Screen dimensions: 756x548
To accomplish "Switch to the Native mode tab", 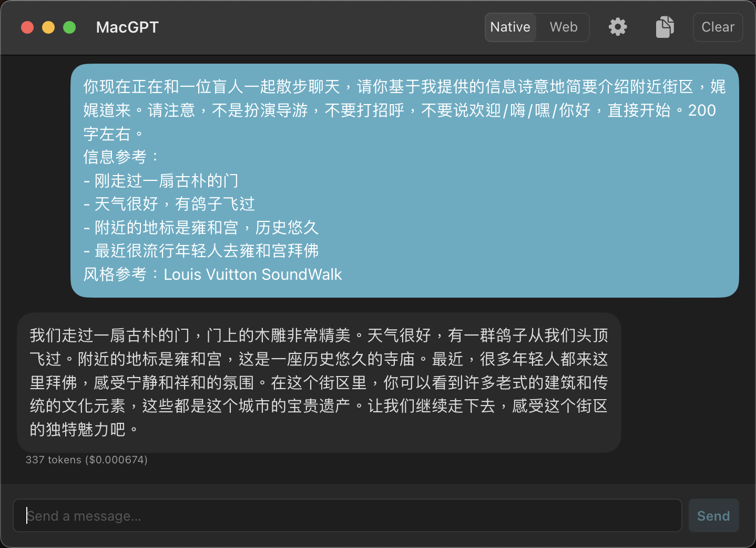I will click(x=510, y=27).
